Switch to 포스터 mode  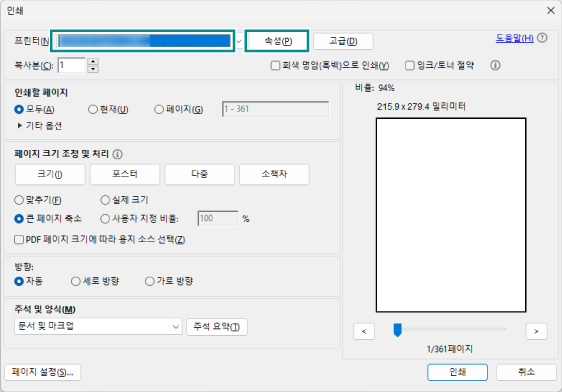[125, 175]
